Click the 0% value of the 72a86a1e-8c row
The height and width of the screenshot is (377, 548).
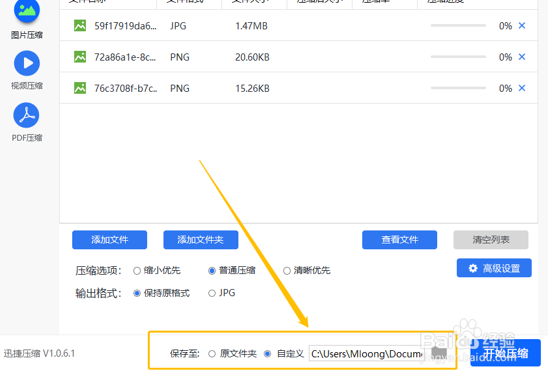pos(505,57)
